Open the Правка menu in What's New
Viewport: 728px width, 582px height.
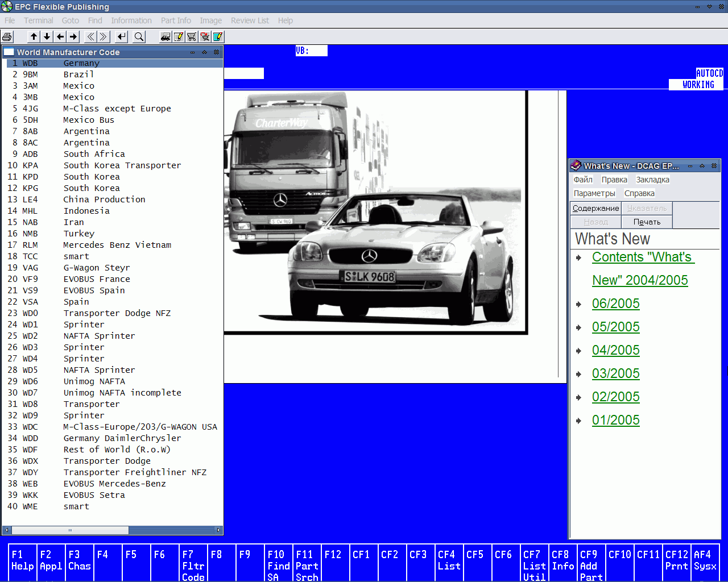pyautogui.click(x=614, y=180)
